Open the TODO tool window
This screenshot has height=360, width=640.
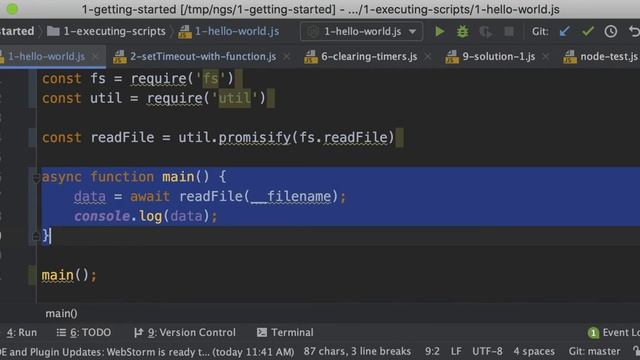84,333
